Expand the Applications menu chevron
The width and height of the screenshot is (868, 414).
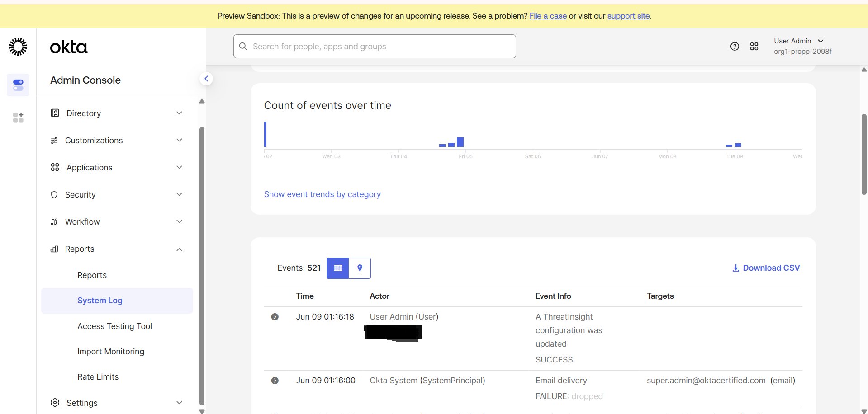179,167
